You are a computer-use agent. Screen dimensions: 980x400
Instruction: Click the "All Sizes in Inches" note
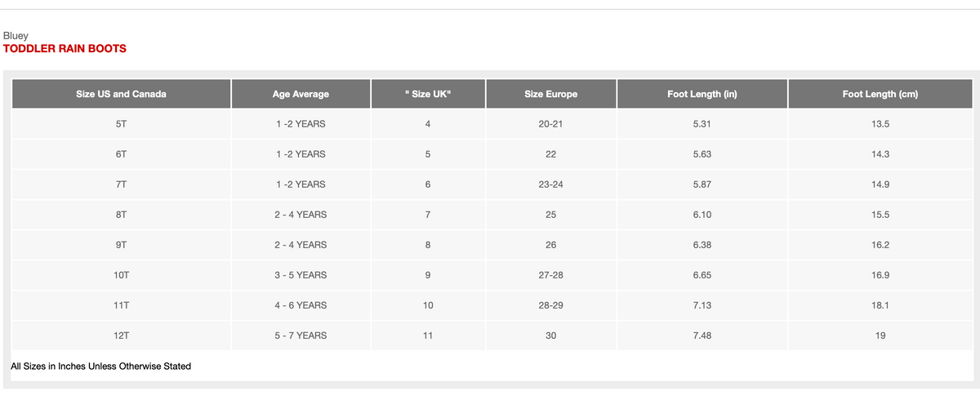[100, 367]
